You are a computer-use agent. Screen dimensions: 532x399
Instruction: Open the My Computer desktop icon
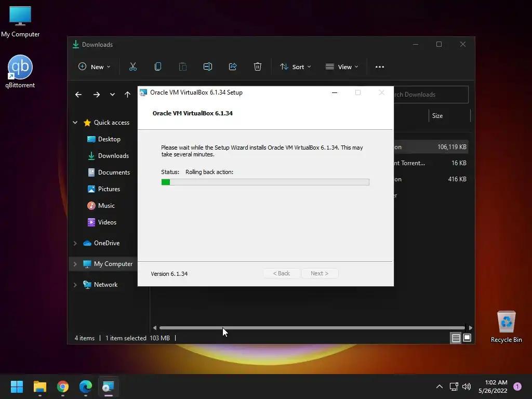click(x=20, y=21)
